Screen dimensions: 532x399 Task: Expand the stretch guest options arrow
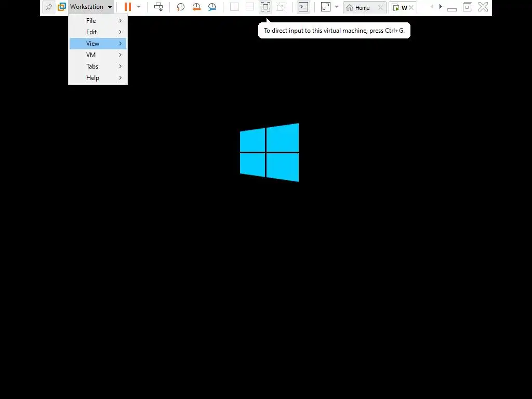(337, 7)
